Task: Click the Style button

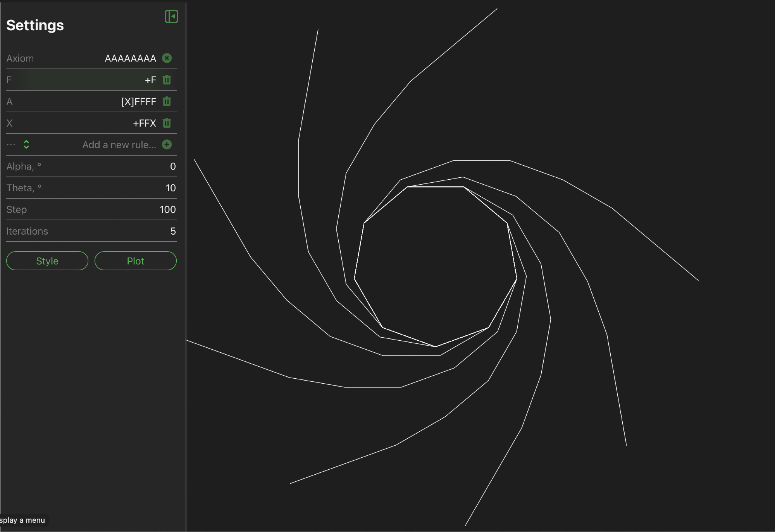Action: tap(47, 261)
